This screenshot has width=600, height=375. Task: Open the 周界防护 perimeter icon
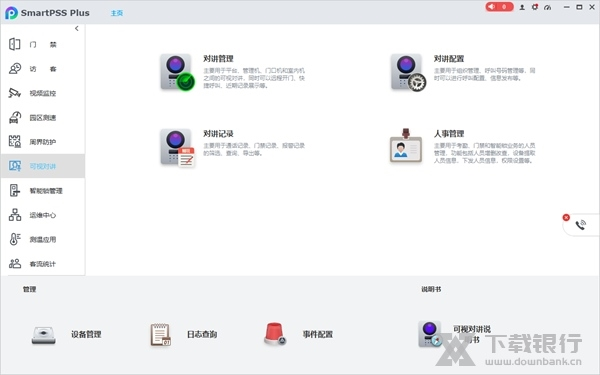(15, 142)
